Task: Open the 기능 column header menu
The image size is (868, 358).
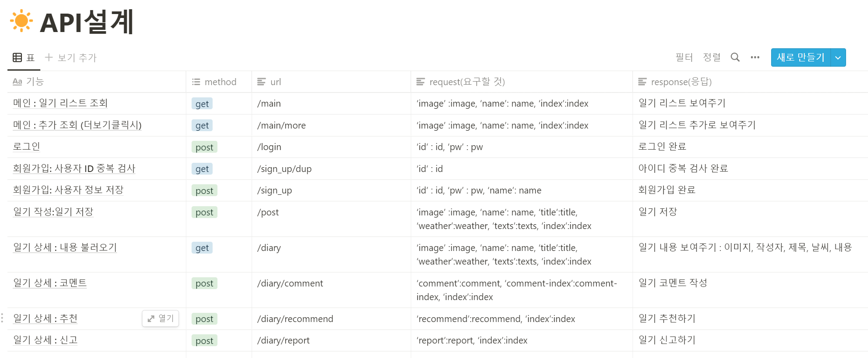Action: point(96,82)
